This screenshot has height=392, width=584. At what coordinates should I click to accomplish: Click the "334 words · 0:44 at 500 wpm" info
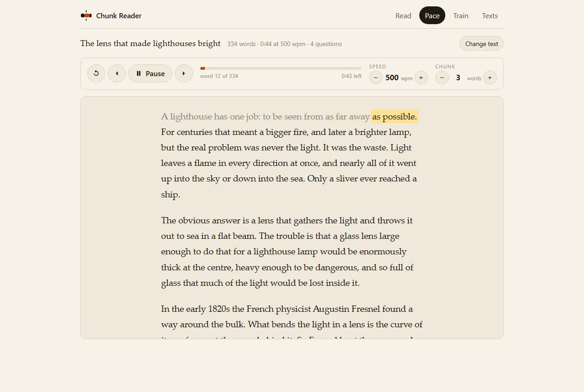266,44
